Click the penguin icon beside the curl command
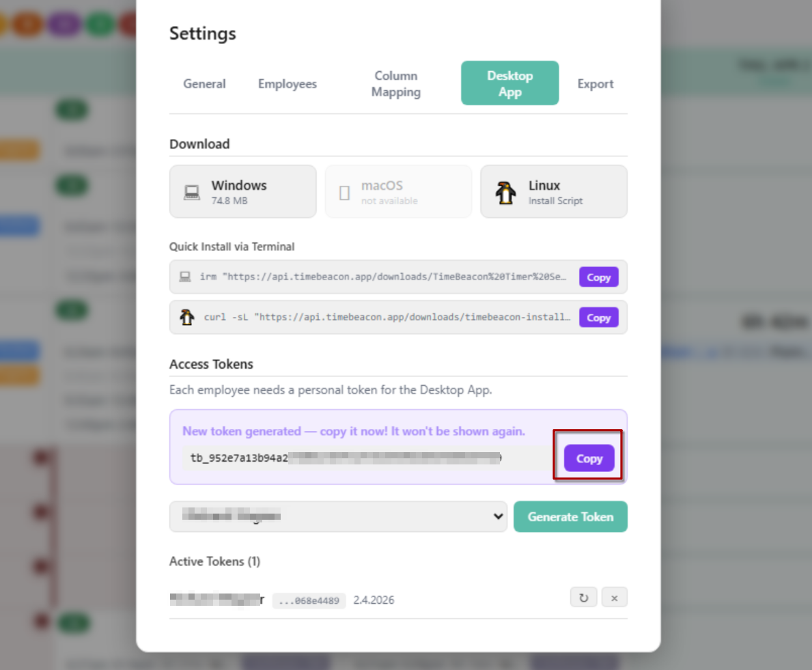Image resolution: width=812 pixels, height=670 pixels. point(187,317)
